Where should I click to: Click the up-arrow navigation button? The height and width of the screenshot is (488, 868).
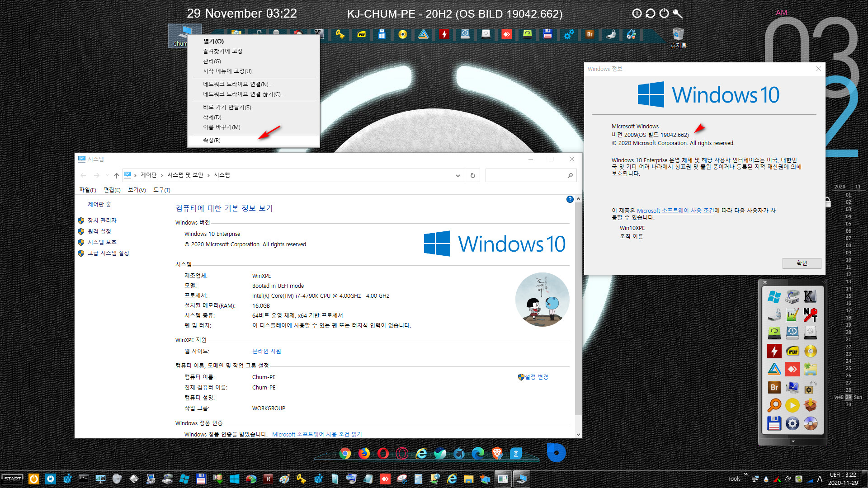[x=117, y=175]
